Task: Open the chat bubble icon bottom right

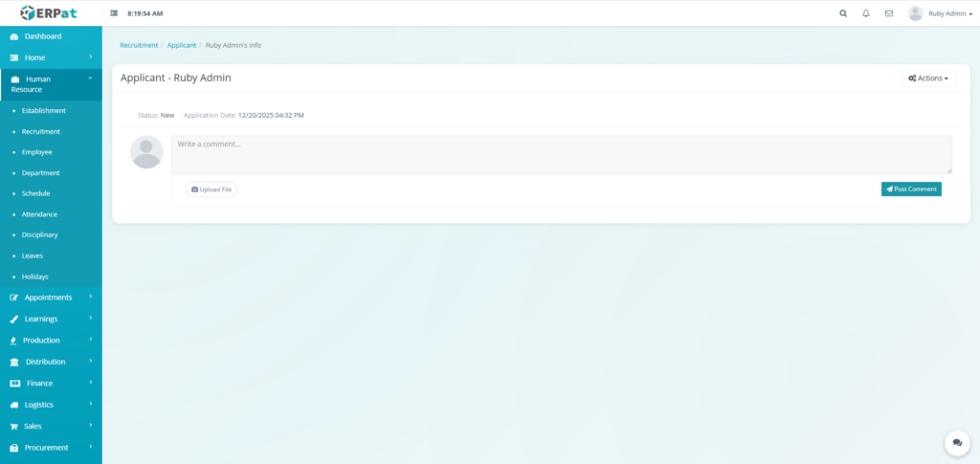Action: (x=956, y=443)
